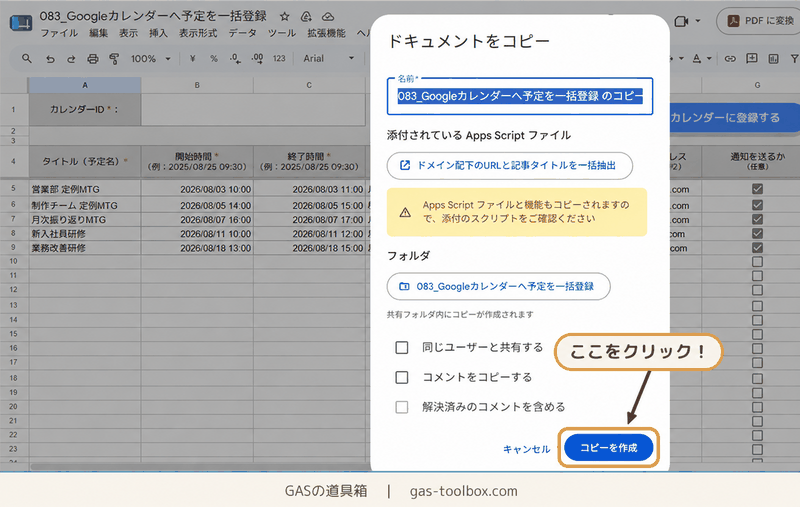The height and width of the screenshot is (507, 800).
Task: Click the insert link icon
Action: coord(730,59)
